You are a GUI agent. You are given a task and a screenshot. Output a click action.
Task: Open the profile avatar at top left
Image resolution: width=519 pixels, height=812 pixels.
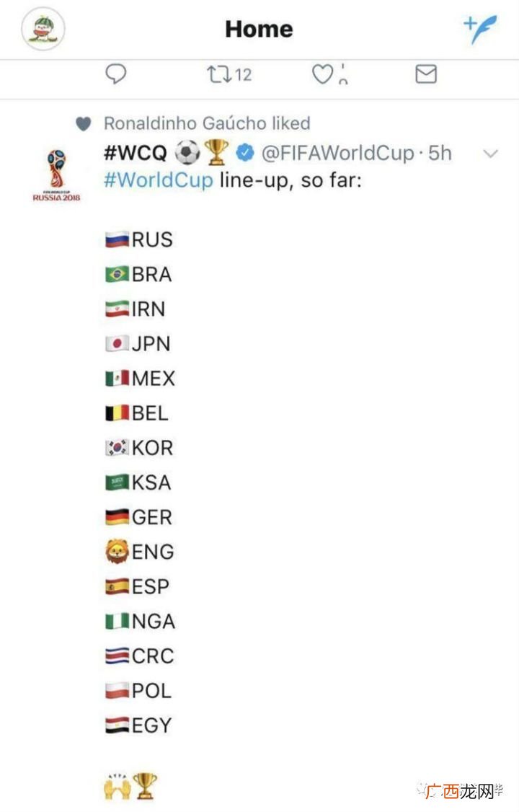click(x=43, y=28)
